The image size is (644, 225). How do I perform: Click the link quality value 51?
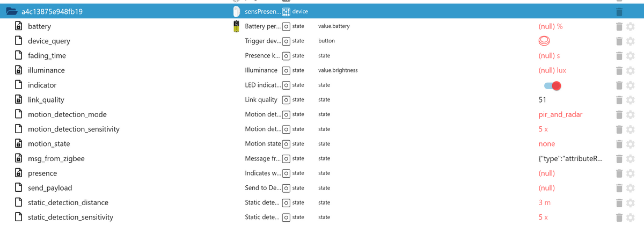(x=543, y=100)
